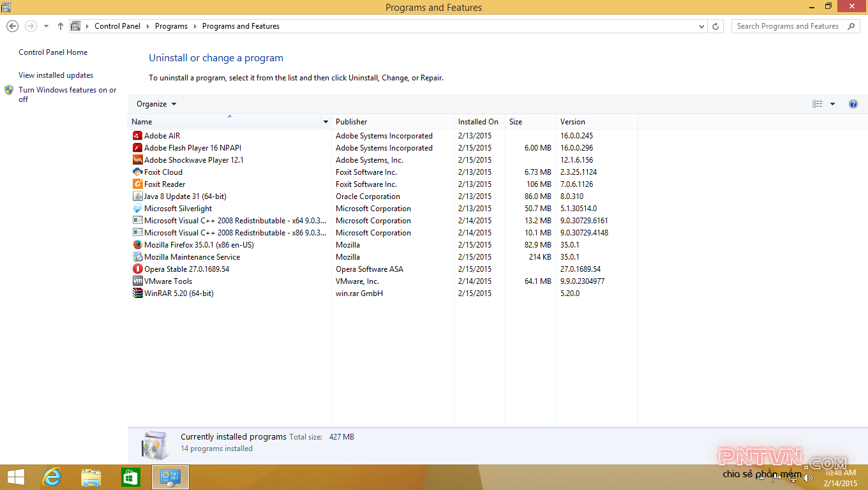
Task: Open the recent locations dropdown arrow
Action: (46, 26)
